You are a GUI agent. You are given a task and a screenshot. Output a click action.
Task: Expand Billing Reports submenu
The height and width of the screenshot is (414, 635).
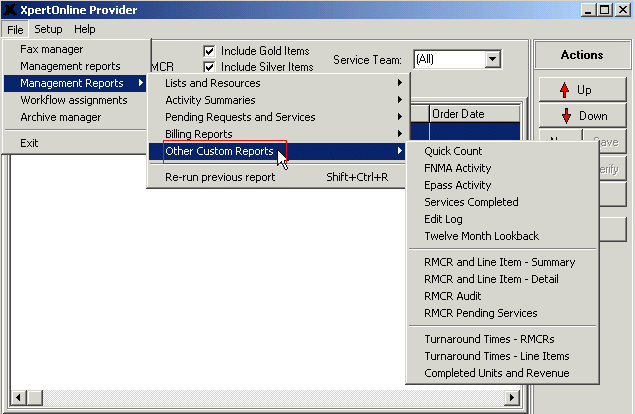pos(277,134)
